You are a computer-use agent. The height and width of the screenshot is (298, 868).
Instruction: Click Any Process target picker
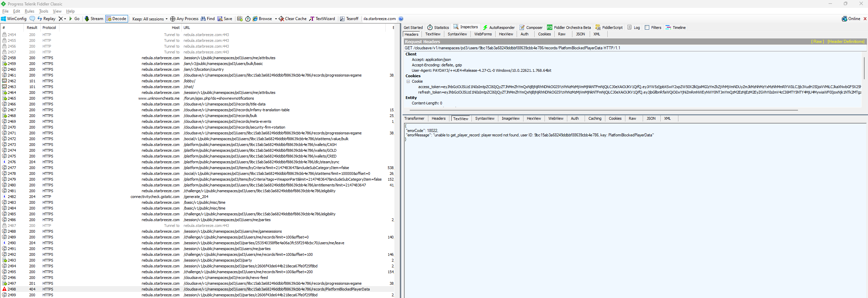[x=184, y=19]
